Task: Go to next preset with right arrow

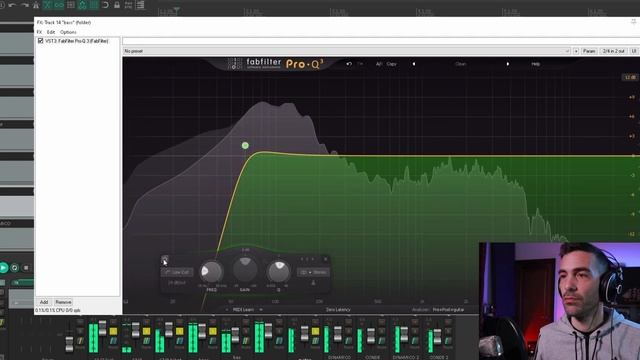Action: coord(508,64)
